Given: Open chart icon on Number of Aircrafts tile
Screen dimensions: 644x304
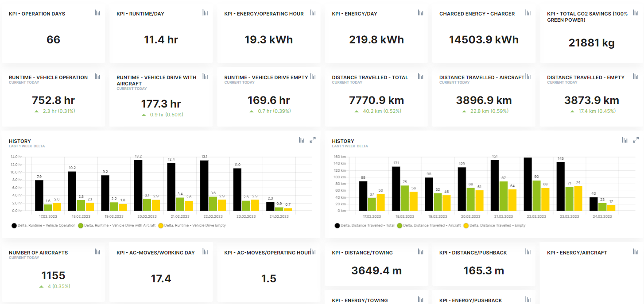Looking at the screenshot, I should (x=97, y=252).
